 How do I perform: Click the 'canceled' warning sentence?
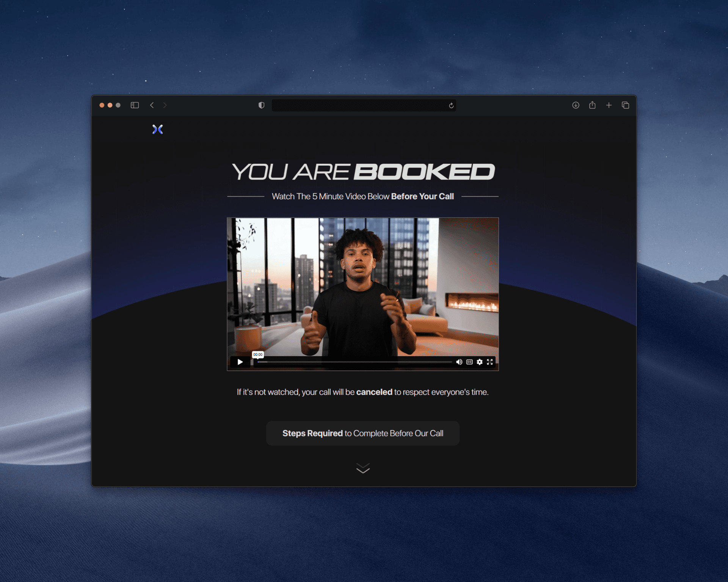tap(362, 392)
